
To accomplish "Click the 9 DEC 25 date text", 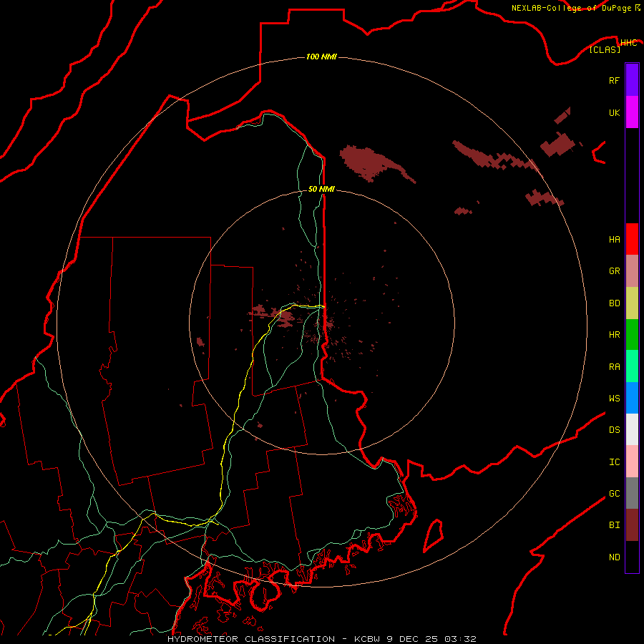I will (413, 639).
